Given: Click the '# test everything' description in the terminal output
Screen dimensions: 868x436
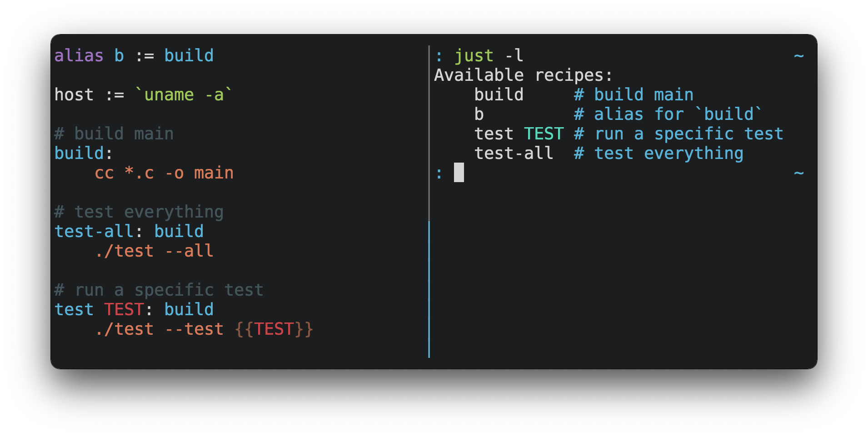Looking at the screenshot, I should click(x=658, y=154).
